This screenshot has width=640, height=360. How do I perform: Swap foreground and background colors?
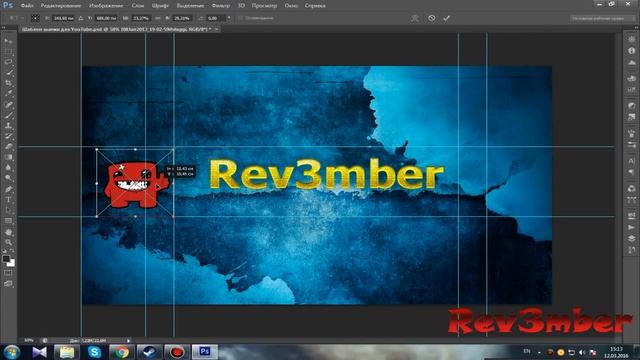pyautogui.click(x=12, y=251)
